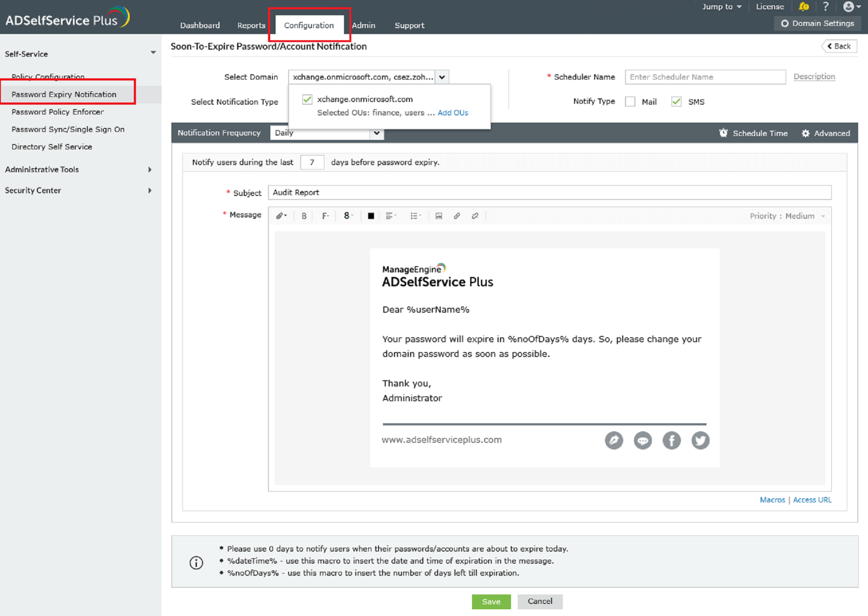
Task: Uncheck the xchange.onmicrosoft.com domain checkbox
Action: [307, 99]
